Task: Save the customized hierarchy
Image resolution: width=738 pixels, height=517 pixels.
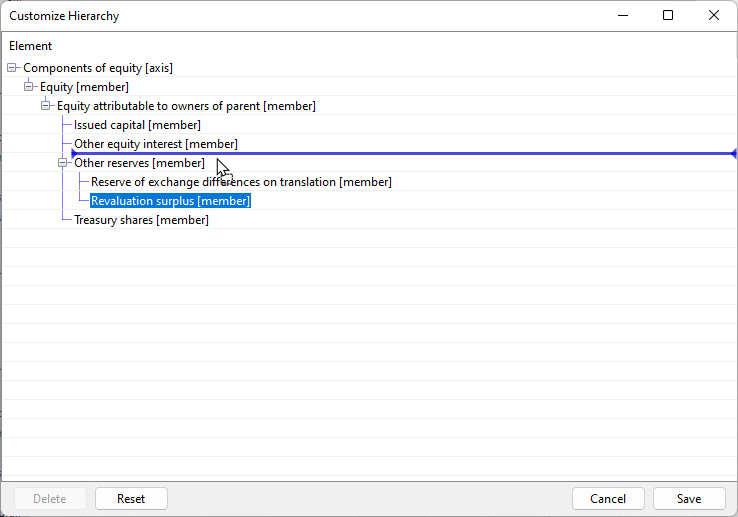Action: coord(689,499)
